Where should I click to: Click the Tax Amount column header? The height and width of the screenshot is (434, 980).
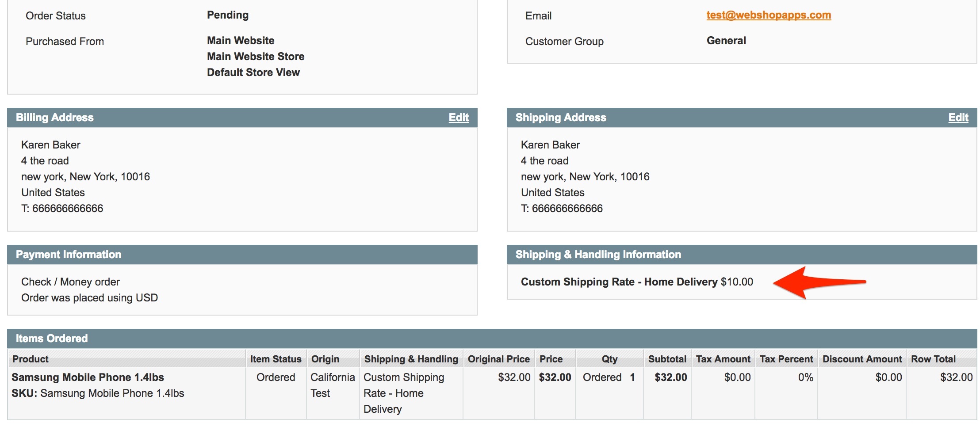click(x=723, y=359)
